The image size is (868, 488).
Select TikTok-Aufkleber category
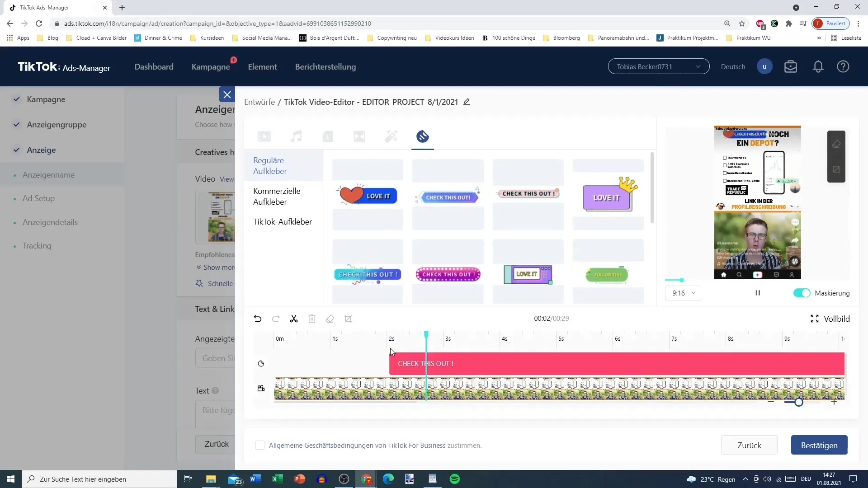coord(283,222)
